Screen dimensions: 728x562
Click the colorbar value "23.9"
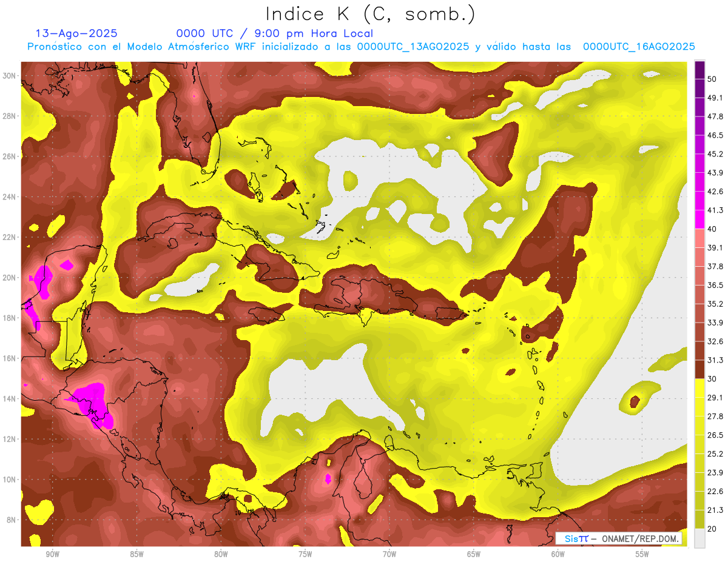(715, 473)
